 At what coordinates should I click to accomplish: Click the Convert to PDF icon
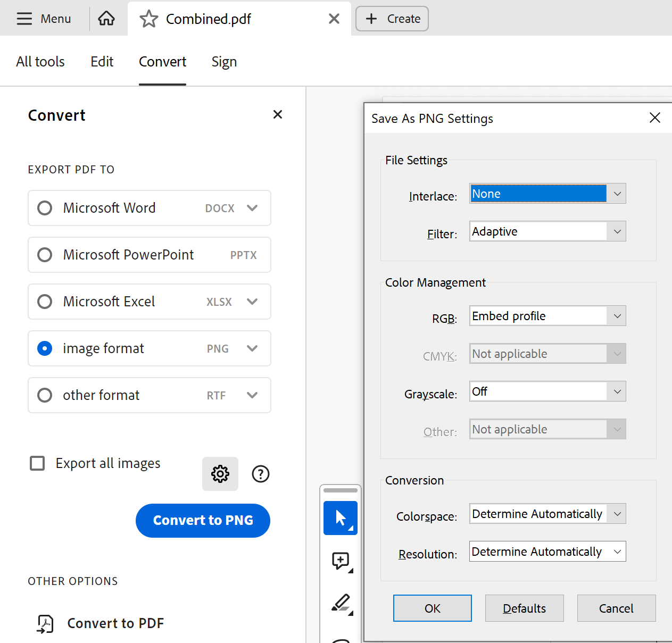coord(45,623)
